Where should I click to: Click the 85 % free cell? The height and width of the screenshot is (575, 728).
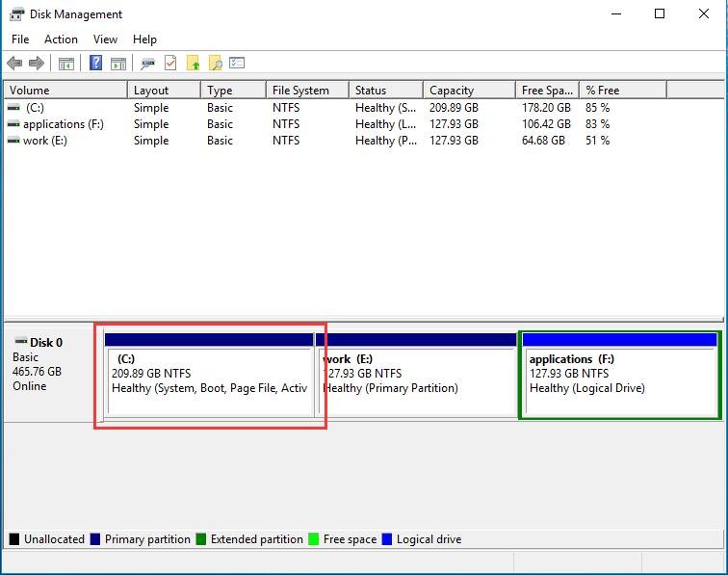click(x=598, y=108)
